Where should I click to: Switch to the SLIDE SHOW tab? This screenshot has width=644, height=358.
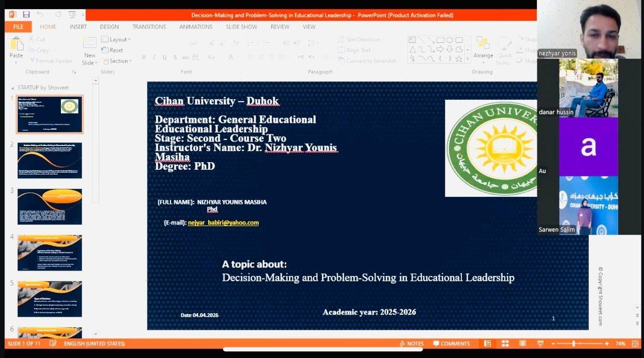pyautogui.click(x=241, y=27)
